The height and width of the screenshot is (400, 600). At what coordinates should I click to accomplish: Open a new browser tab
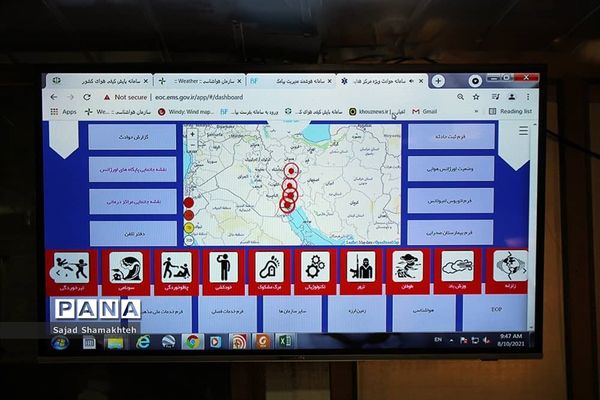438,81
